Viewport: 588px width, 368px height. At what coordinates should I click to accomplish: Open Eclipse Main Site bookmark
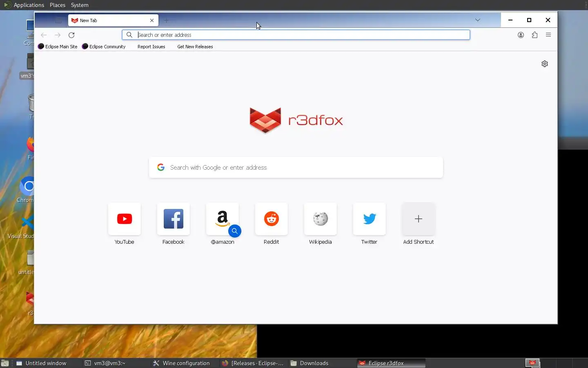(58, 47)
